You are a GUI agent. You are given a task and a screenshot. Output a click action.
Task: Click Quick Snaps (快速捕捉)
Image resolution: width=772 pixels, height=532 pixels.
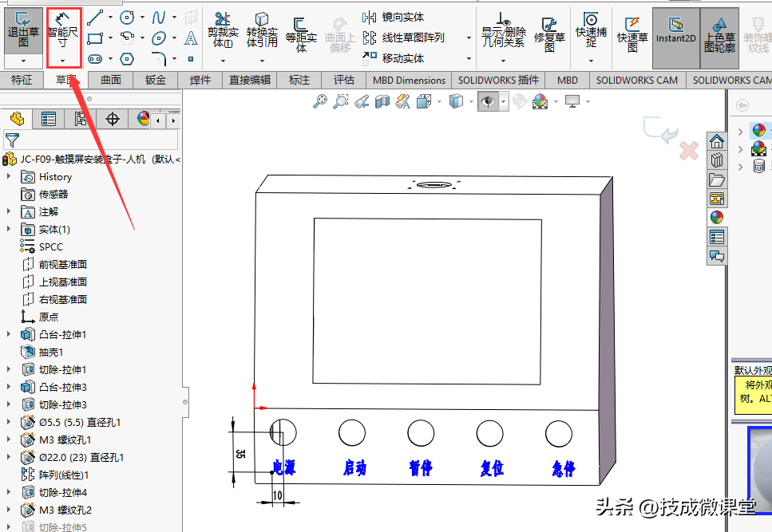(x=591, y=30)
